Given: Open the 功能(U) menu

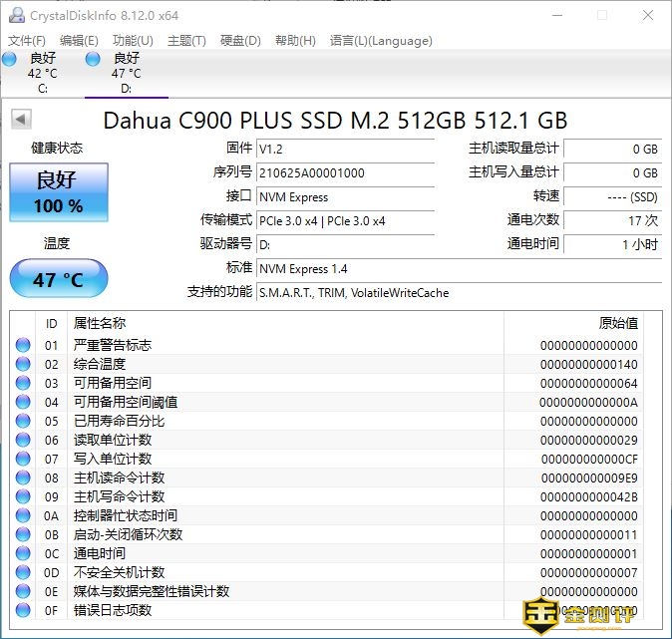Looking at the screenshot, I should [x=133, y=41].
